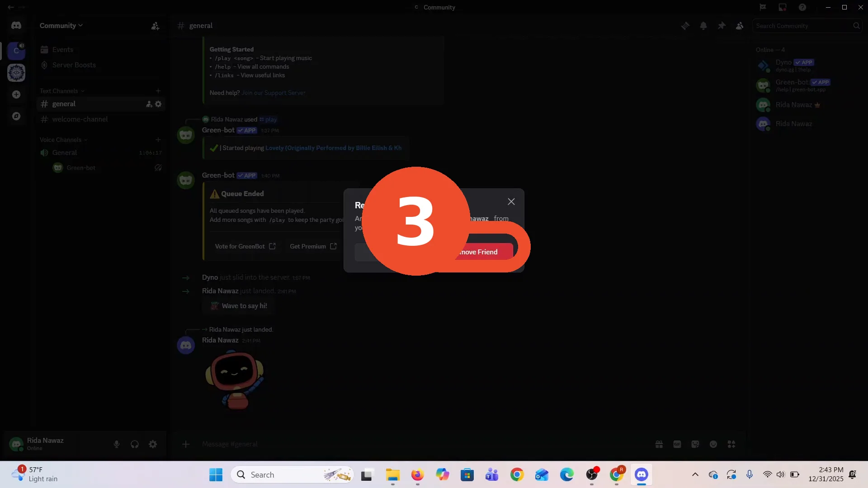Add a server with plus icon
The height and width of the screenshot is (488, 868).
click(x=16, y=94)
